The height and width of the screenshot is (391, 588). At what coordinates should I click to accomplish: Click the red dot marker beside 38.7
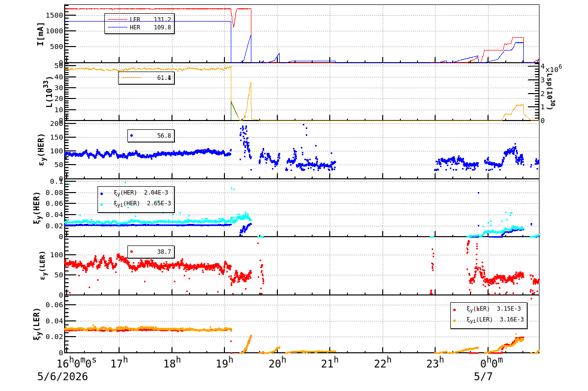coord(131,252)
